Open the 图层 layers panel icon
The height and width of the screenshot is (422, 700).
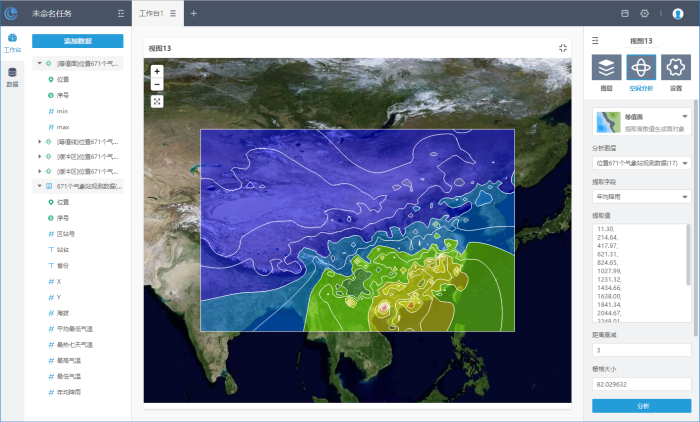606,69
